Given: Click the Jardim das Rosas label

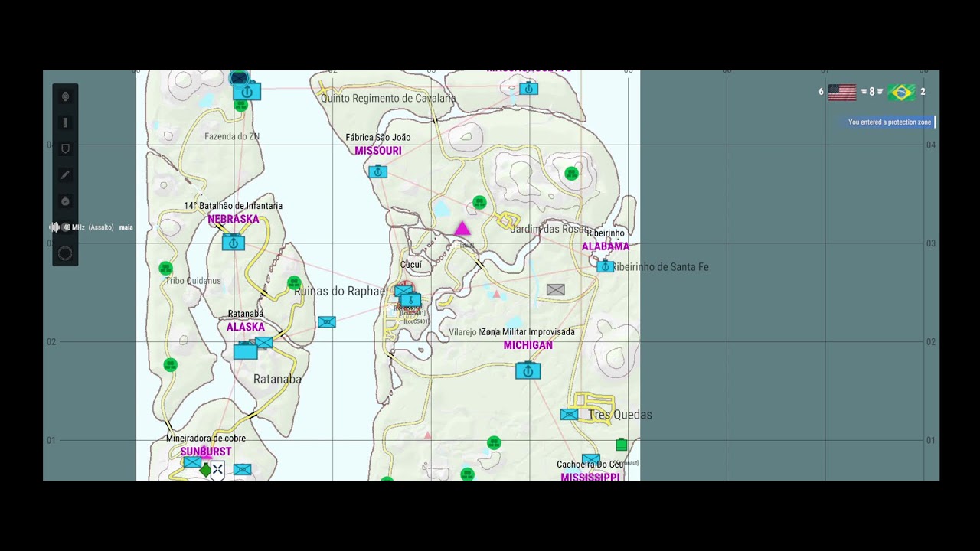Looking at the screenshot, I should (550, 229).
